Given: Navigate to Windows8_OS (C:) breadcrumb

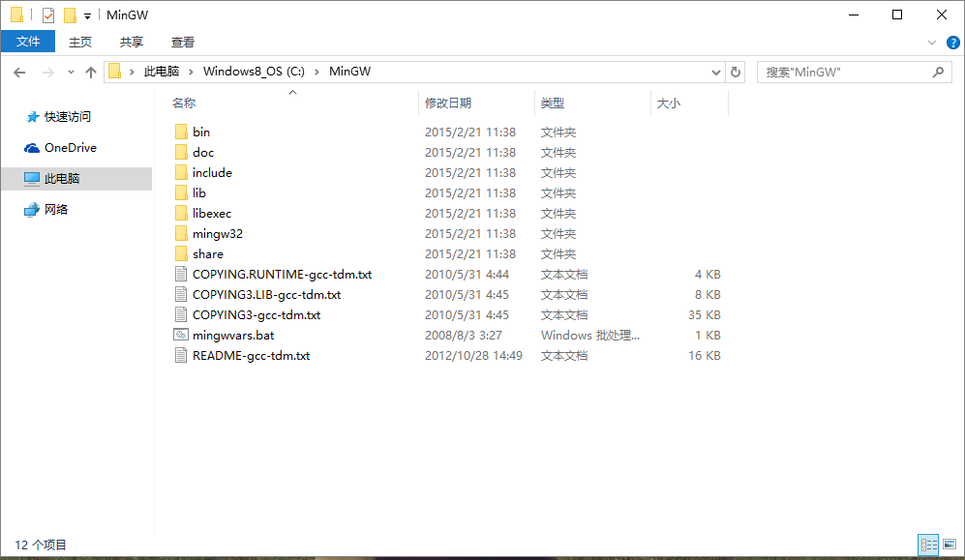Looking at the screenshot, I should click(x=254, y=72).
